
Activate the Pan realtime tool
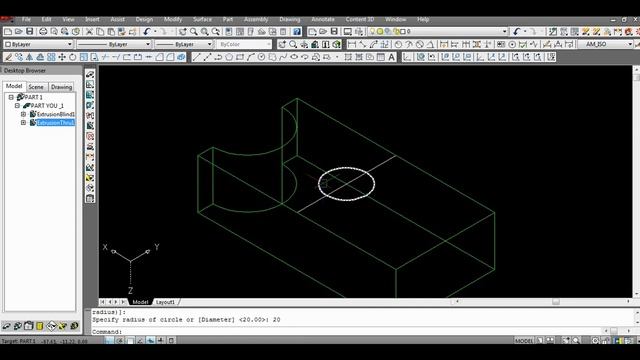(182, 31)
